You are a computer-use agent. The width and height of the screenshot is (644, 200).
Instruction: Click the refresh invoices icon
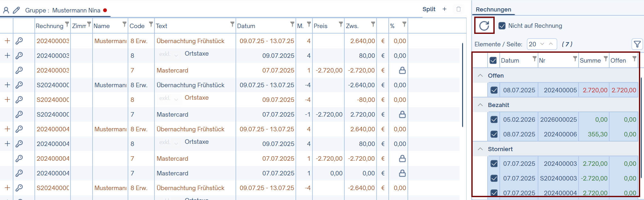click(x=484, y=26)
